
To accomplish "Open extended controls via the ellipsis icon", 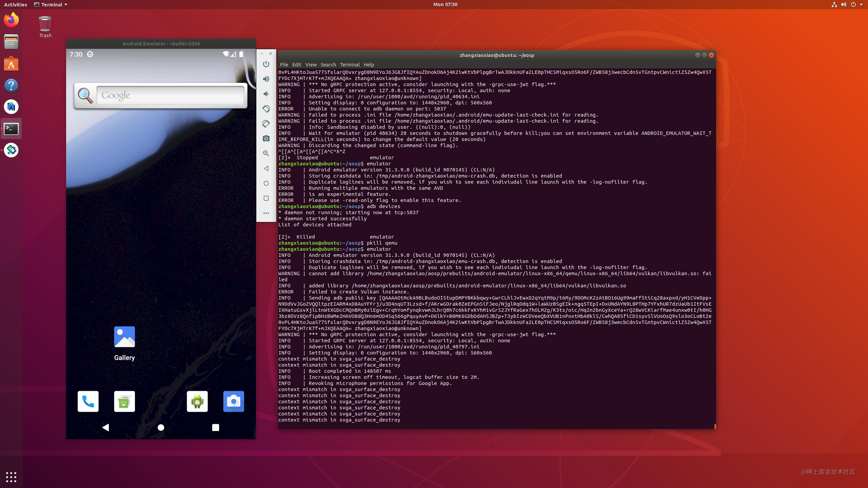I will click(x=266, y=213).
